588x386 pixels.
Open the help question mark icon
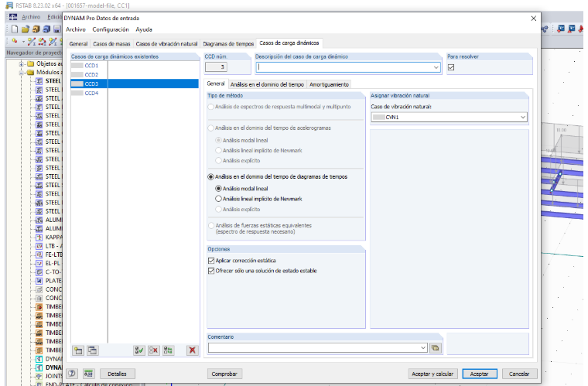click(x=72, y=374)
